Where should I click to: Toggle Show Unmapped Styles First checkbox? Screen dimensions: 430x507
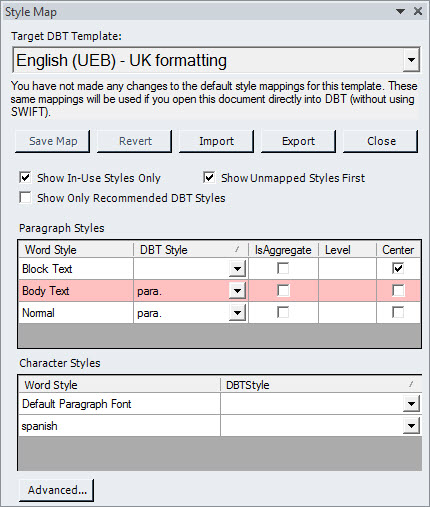click(209, 177)
